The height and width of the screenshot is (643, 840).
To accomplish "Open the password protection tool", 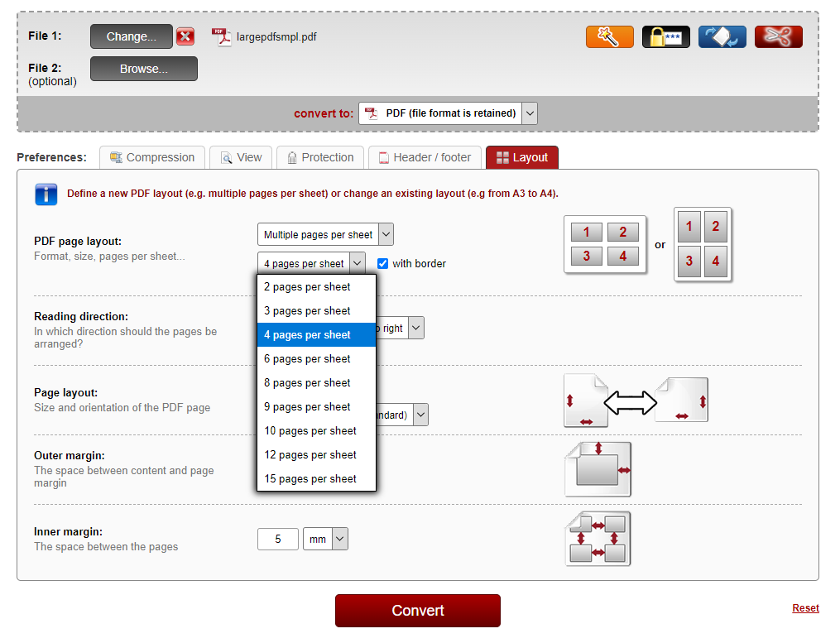I will coord(665,36).
